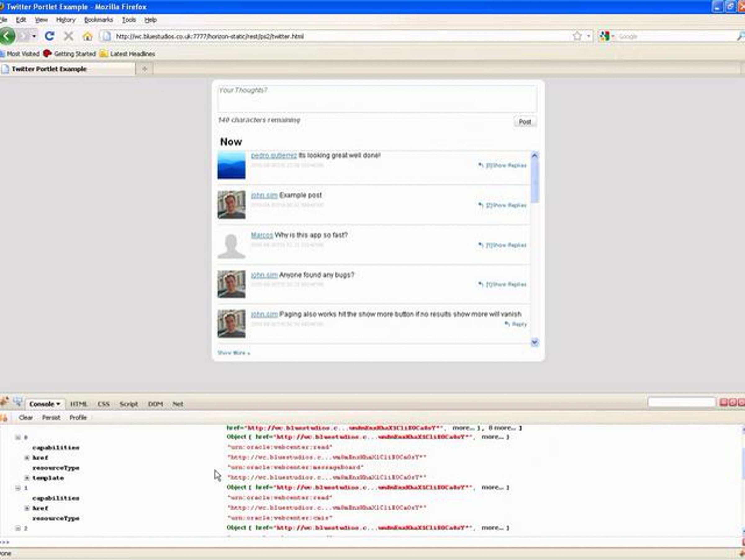The width and height of the screenshot is (745, 560).
Task: Switch to the Firebug Net tab
Action: 178,404
